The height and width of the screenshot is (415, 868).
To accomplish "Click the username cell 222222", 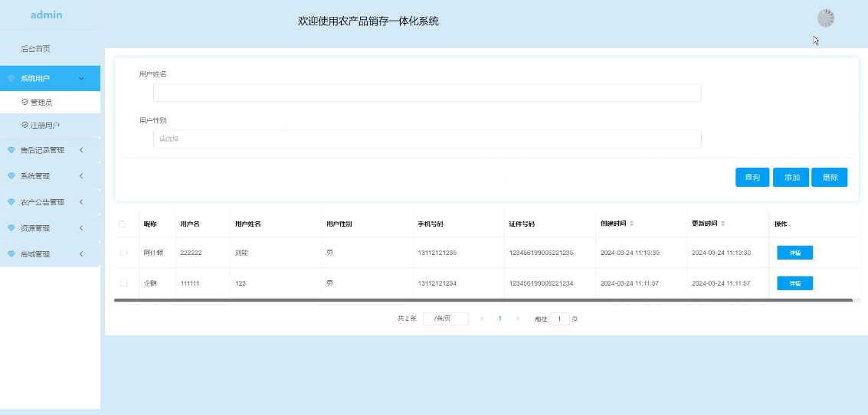I will [191, 253].
